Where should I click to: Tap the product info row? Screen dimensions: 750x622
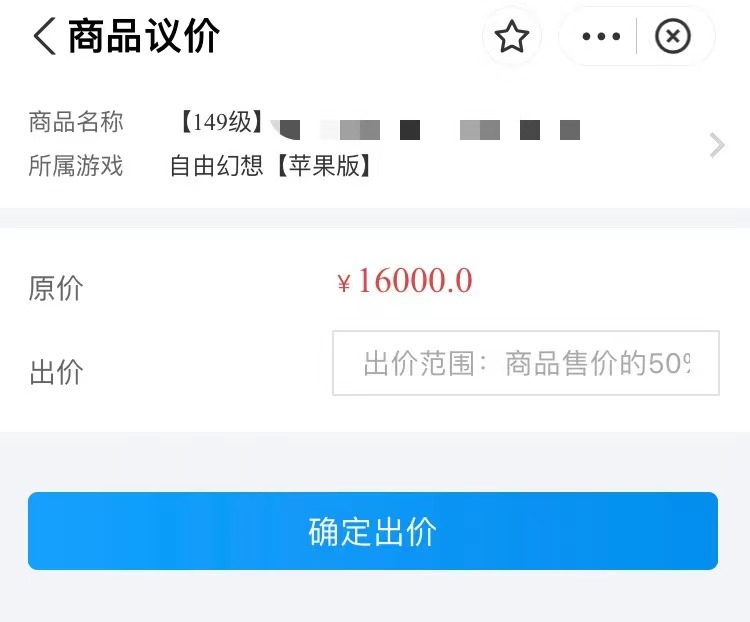tap(375, 144)
